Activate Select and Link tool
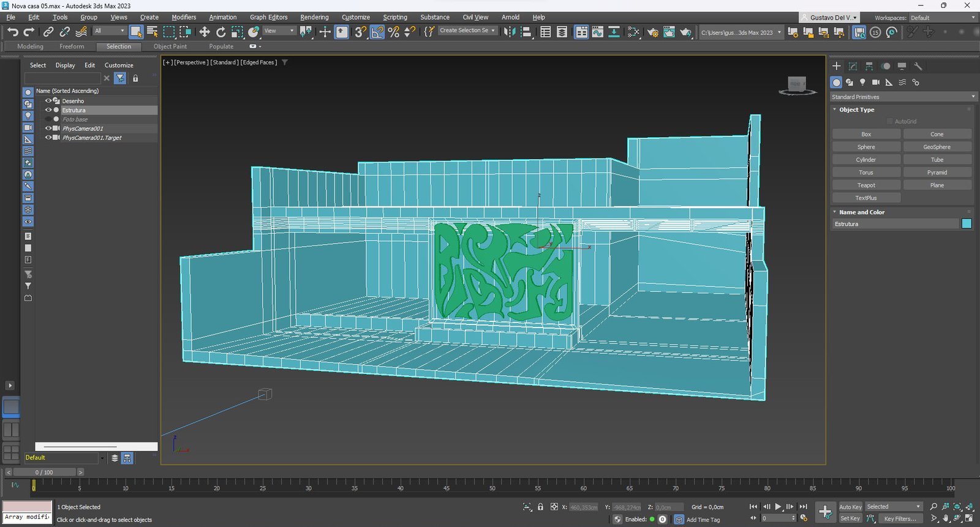The height and width of the screenshot is (527, 980). [x=48, y=32]
